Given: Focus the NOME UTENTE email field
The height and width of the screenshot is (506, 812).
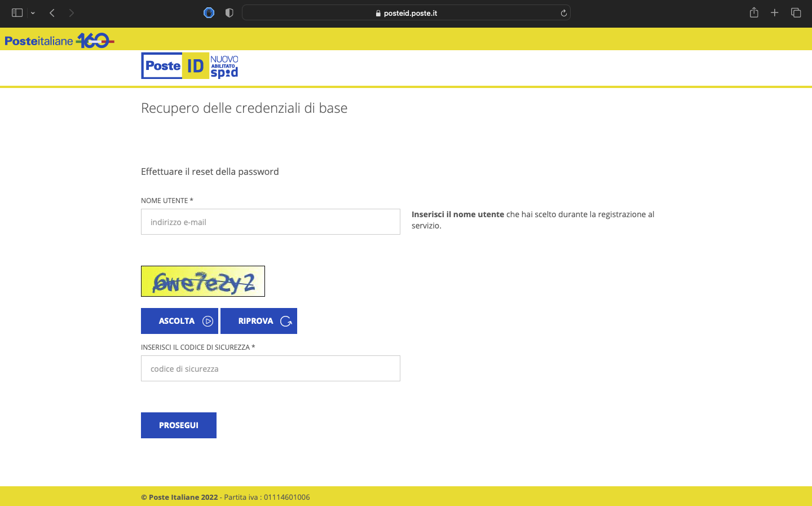Looking at the screenshot, I should pos(270,221).
